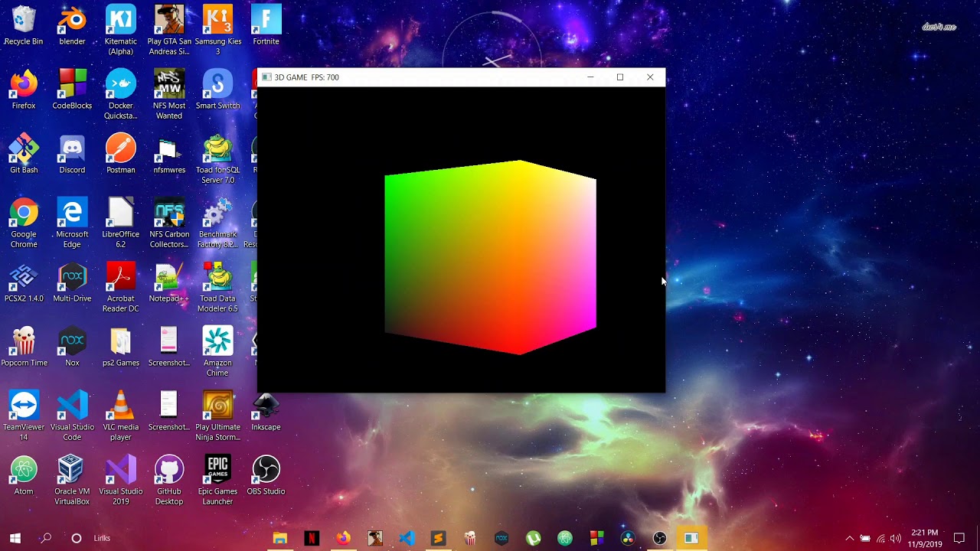Launch Blender from the desktop
The image size is (980, 551).
(x=72, y=25)
